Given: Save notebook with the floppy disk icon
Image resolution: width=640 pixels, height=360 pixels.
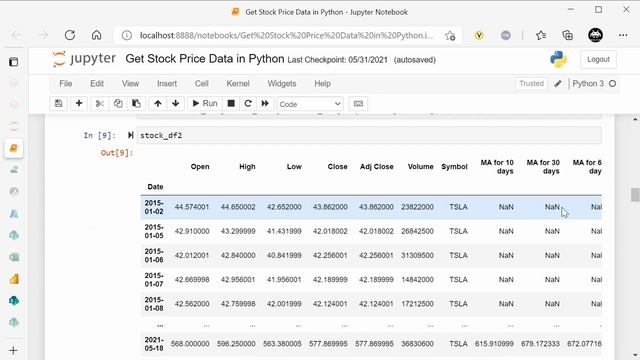Looking at the screenshot, I should [x=59, y=104].
